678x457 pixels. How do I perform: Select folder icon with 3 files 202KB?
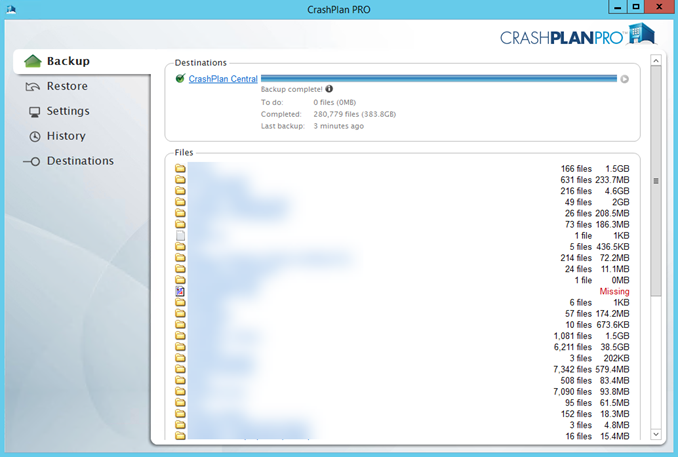coord(180,358)
